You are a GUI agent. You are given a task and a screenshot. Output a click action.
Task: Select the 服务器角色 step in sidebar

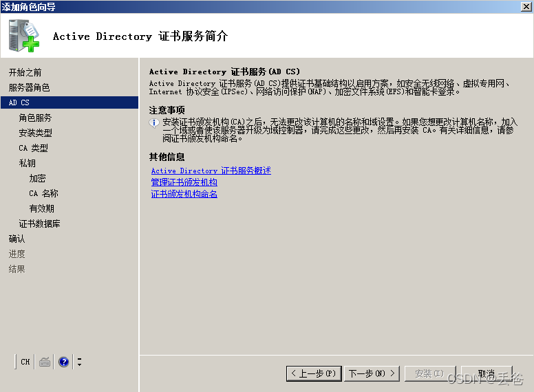click(30, 87)
